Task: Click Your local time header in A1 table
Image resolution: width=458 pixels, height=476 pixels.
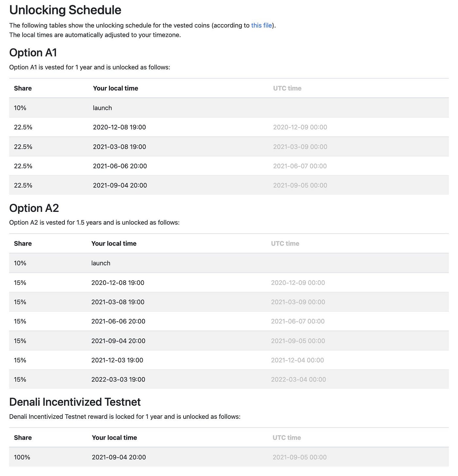Action: click(115, 88)
